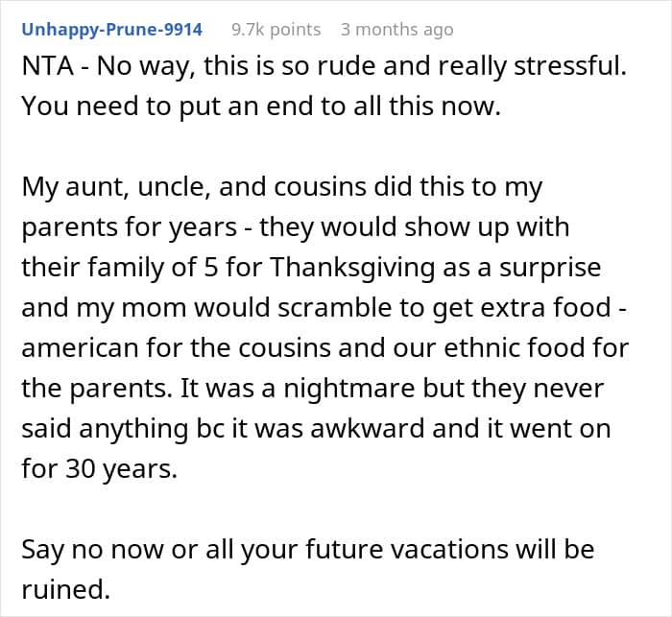
Task: Click the final word "ruined."
Action: (66, 589)
